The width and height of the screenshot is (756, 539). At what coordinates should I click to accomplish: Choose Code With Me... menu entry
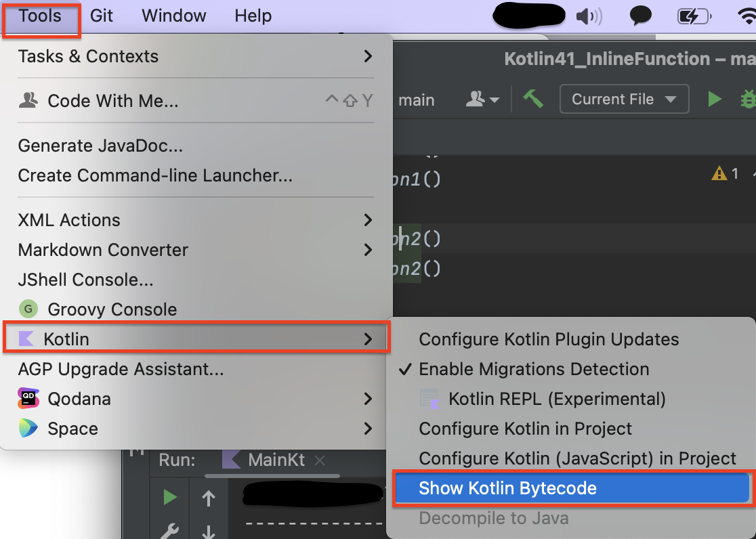point(196,101)
